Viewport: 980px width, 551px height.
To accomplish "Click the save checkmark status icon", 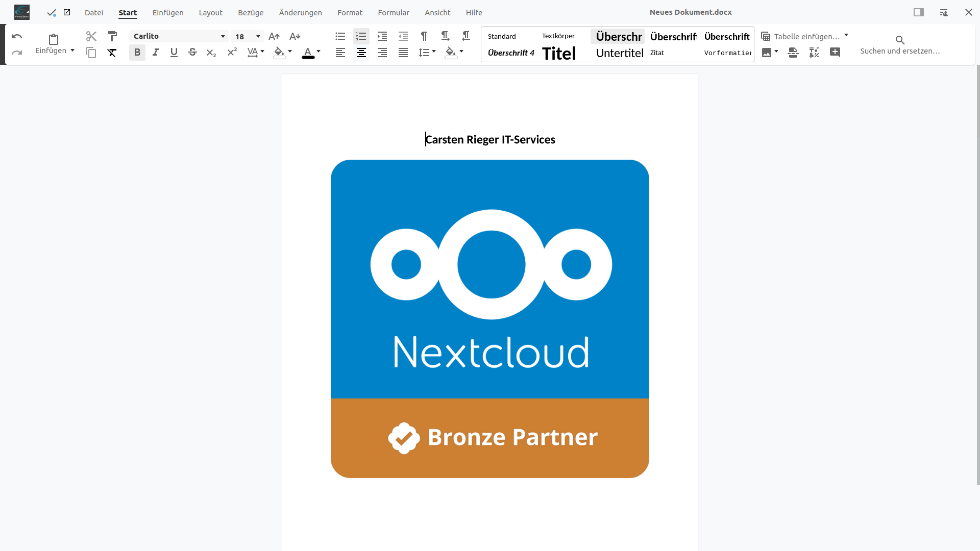I will pos(52,13).
